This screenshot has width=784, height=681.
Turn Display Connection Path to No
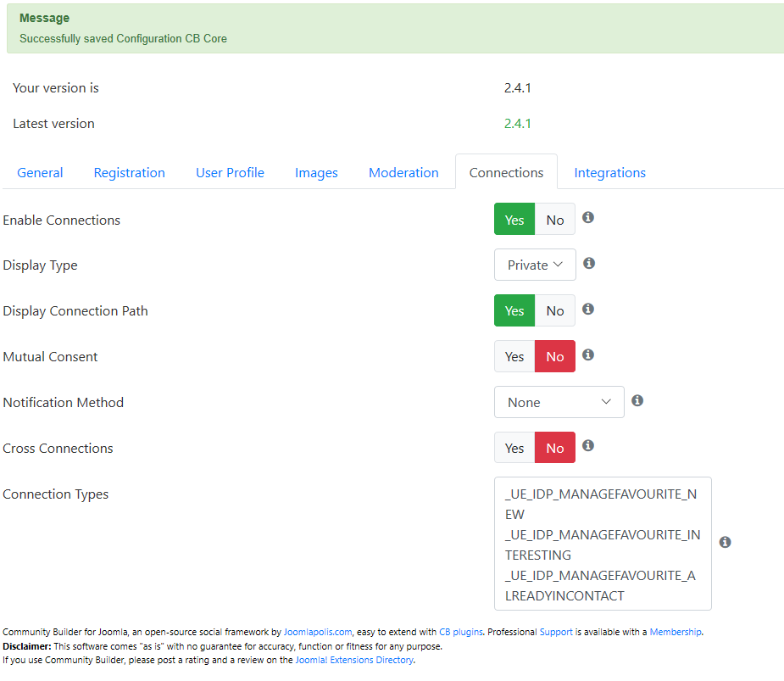[555, 310]
